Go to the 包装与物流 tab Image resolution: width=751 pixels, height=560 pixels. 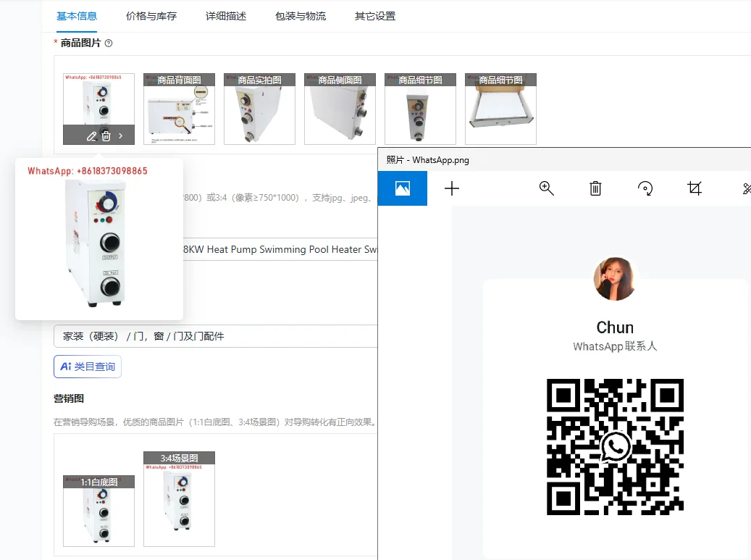tap(301, 16)
